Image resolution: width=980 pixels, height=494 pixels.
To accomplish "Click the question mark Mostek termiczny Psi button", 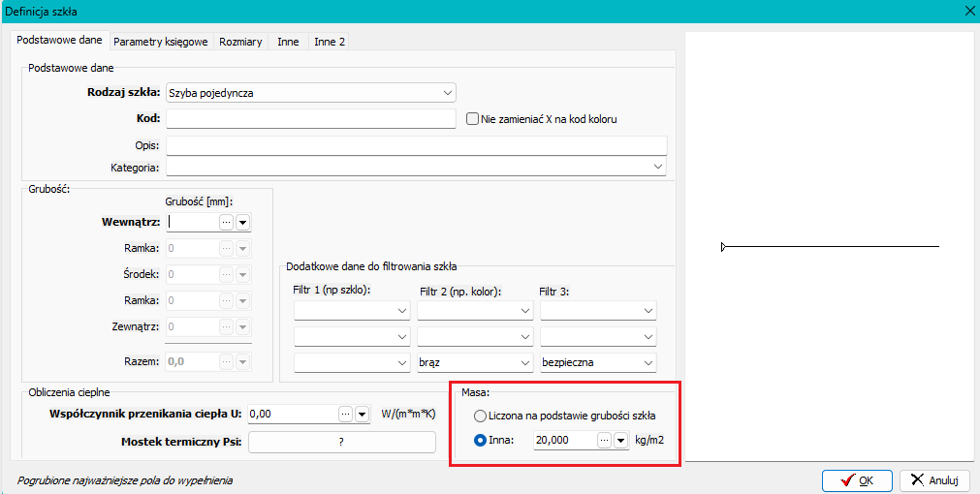I will click(342, 442).
